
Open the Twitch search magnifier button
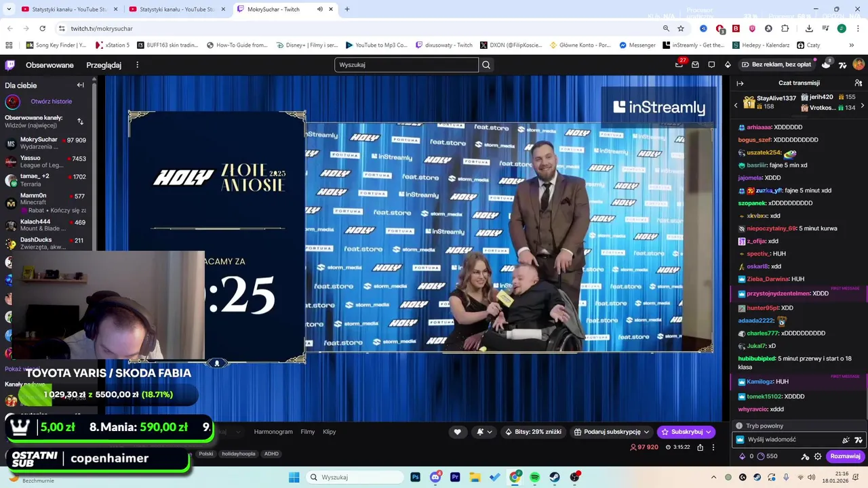click(x=486, y=65)
